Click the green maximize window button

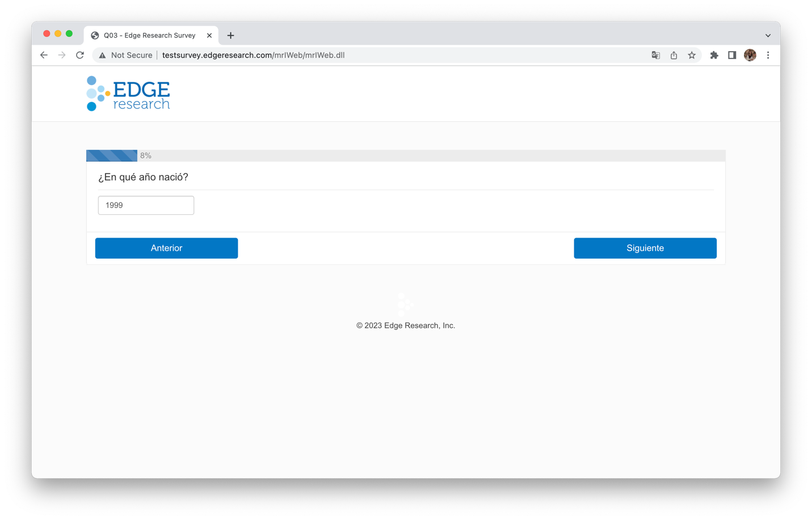(69, 34)
